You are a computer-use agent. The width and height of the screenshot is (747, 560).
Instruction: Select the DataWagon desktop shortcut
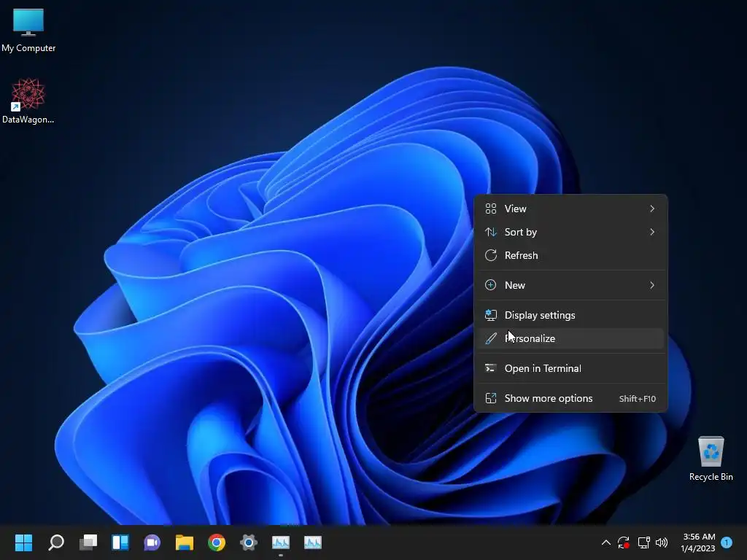pyautogui.click(x=28, y=101)
